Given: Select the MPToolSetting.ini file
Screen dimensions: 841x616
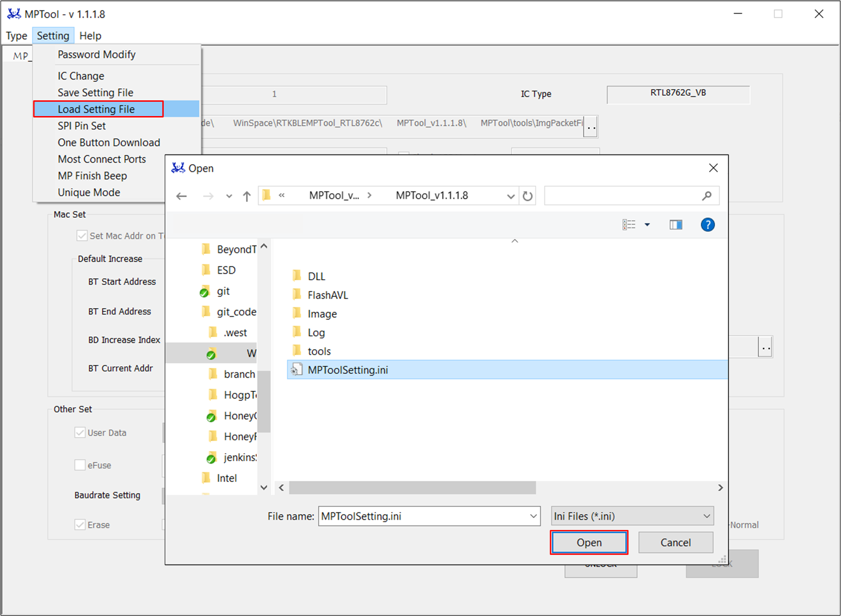Looking at the screenshot, I should coord(348,370).
